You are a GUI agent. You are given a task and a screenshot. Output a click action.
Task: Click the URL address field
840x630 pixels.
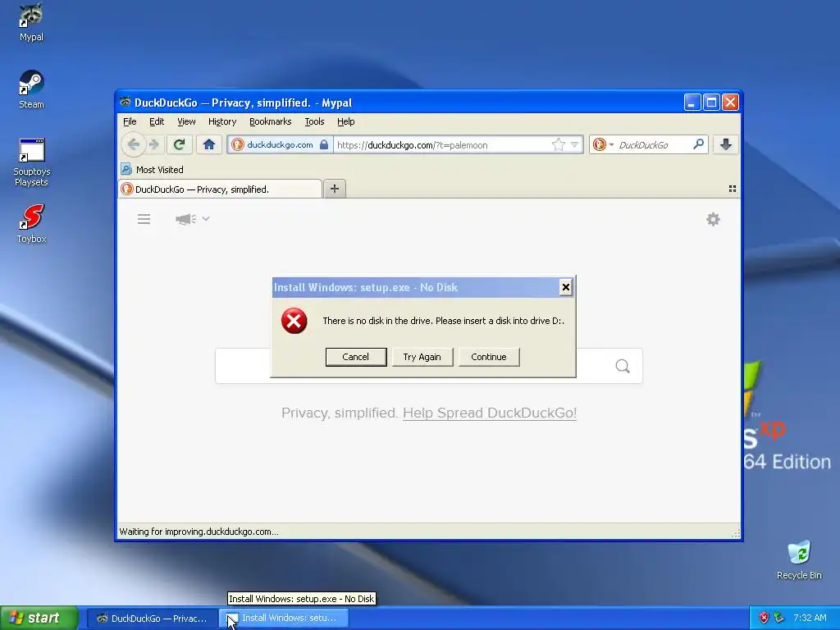point(442,145)
